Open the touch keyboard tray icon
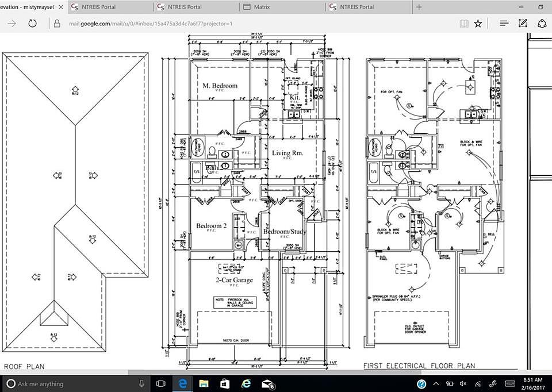The height and width of the screenshot is (392, 552). click(x=510, y=384)
